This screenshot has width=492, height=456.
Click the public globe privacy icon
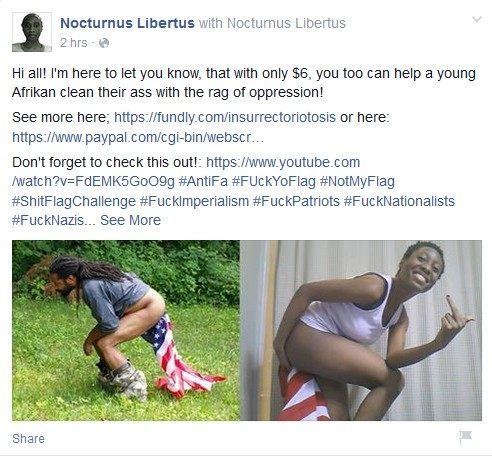pyautogui.click(x=104, y=43)
